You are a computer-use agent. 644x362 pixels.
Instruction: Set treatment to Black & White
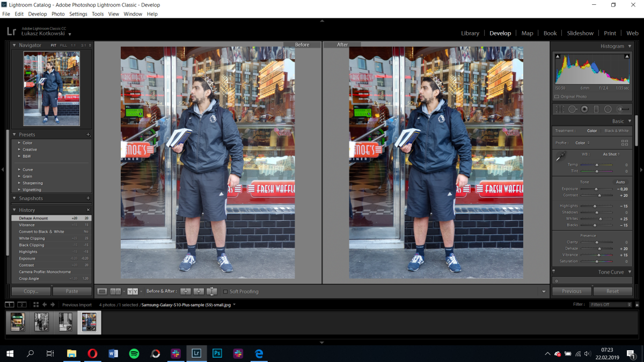pyautogui.click(x=617, y=131)
